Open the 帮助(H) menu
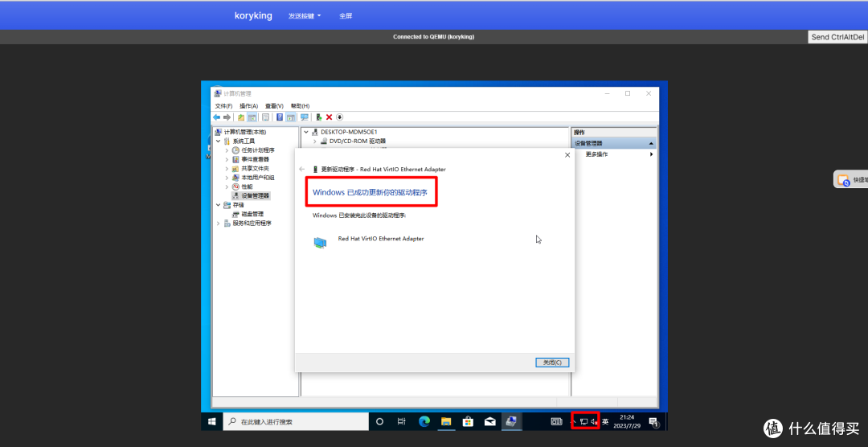868x447 pixels. (x=300, y=106)
